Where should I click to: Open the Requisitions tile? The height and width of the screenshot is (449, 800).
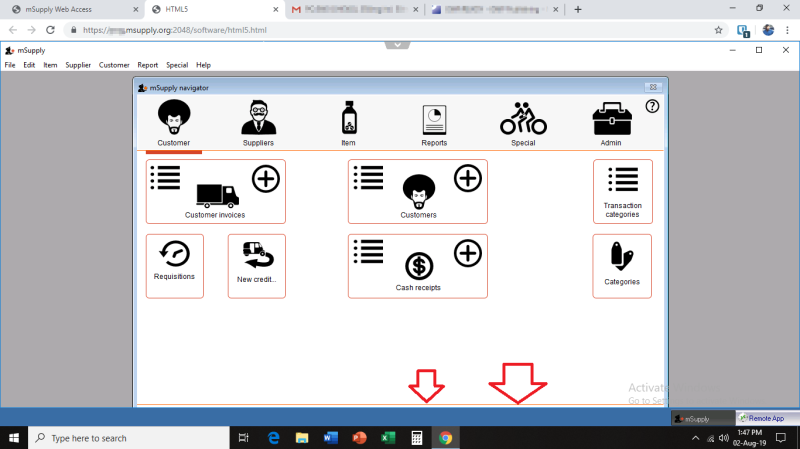point(175,266)
